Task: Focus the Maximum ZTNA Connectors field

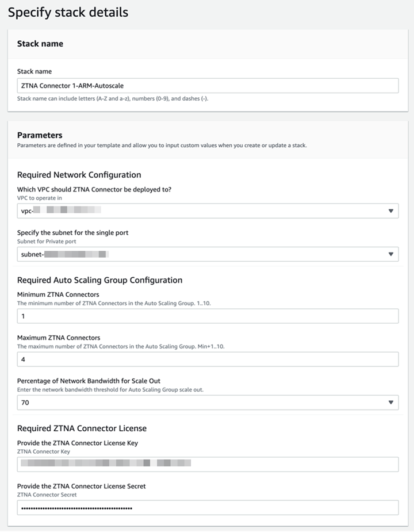Action: (x=207, y=359)
